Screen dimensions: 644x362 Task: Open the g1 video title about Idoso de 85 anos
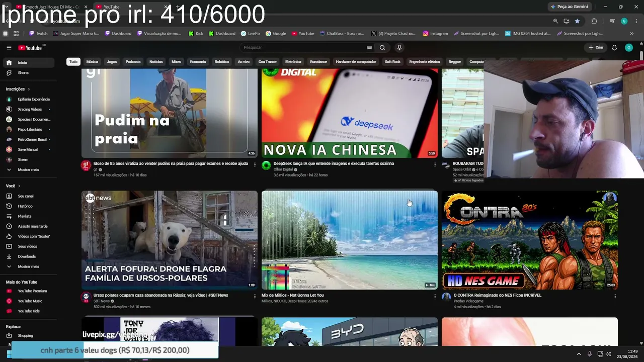[171, 163]
